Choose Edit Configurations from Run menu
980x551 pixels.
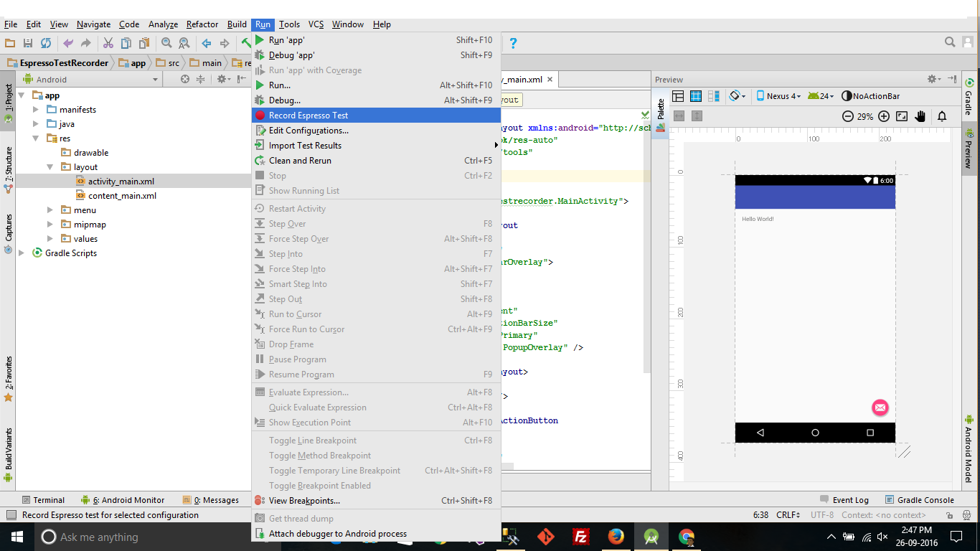(x=376, y=131)
